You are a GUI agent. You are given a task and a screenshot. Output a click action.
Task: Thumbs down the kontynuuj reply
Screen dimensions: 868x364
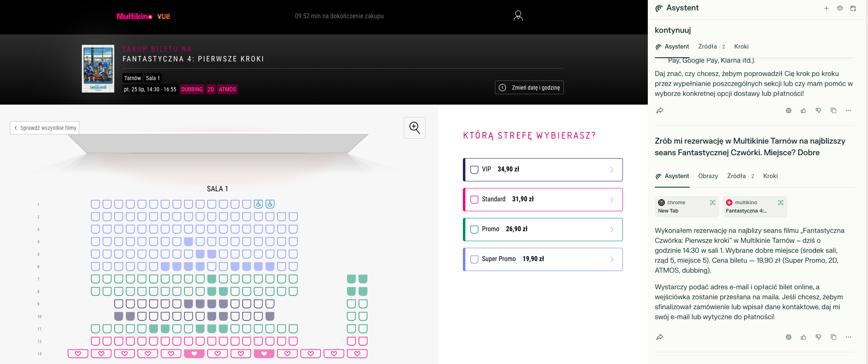tap(819, 110)
